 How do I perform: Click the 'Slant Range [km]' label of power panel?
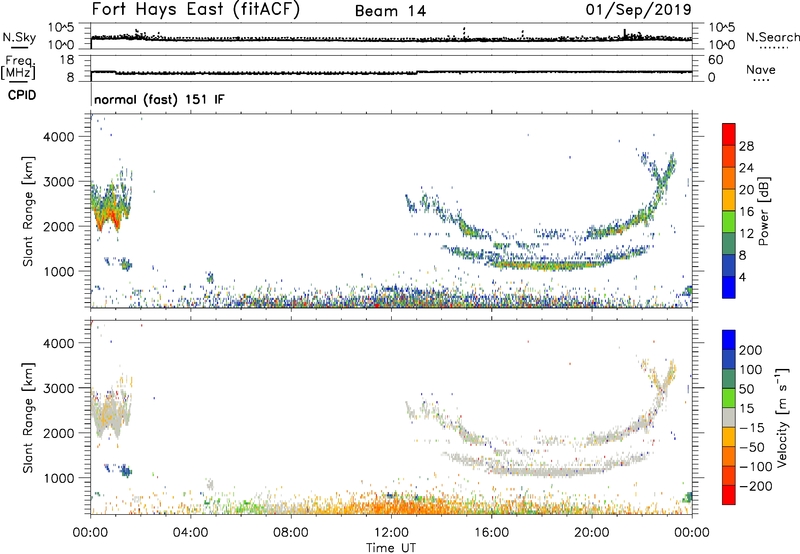point(28,211)
